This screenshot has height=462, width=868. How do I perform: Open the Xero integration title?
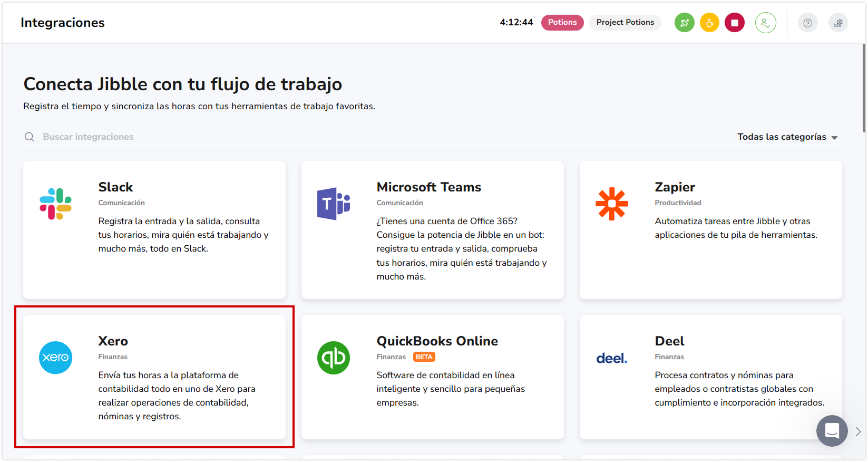pyautogui.click(x=113, y=341)
